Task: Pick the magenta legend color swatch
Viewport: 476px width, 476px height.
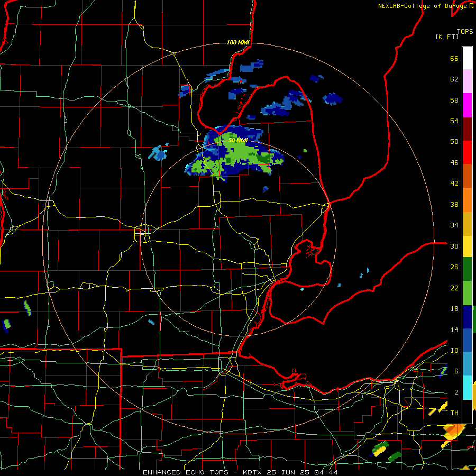Action: tap(467, 105)
